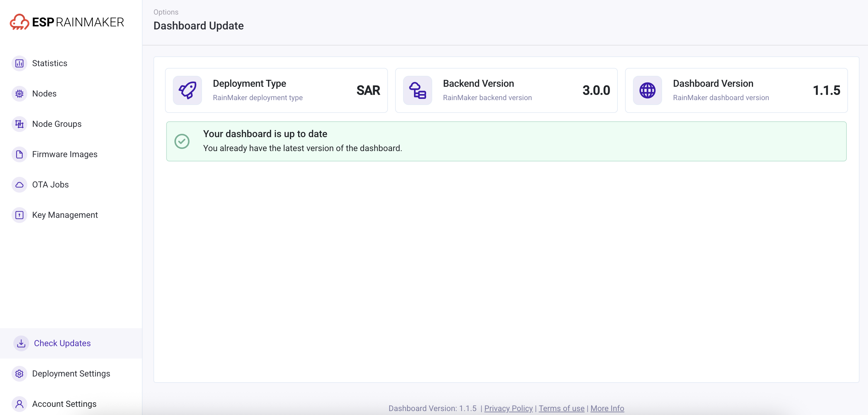Open the Terms of use link
Image resolution: width=868 pixels, height=415 pixels.
561,408
